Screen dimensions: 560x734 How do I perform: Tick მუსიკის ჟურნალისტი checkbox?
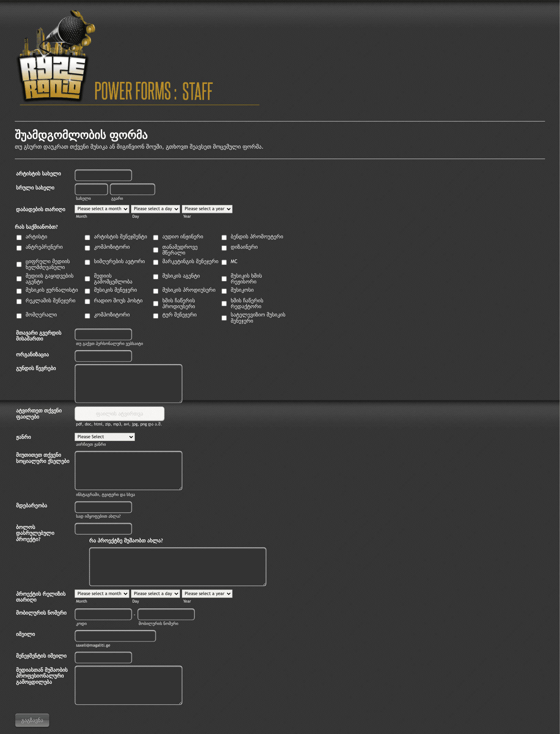19,291
